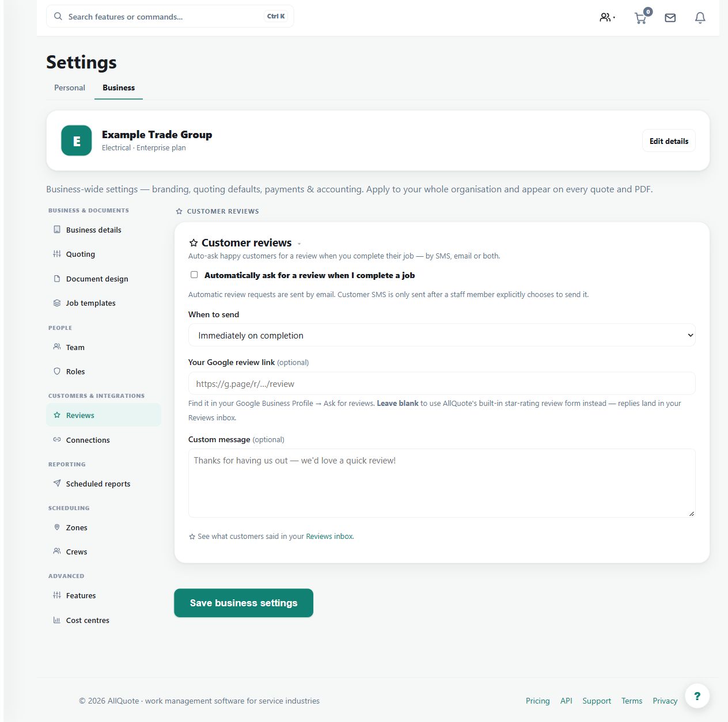Click the Crews people icon
Image resolution: width=728 pixels, height=722 pixels.
click(57, 551)
